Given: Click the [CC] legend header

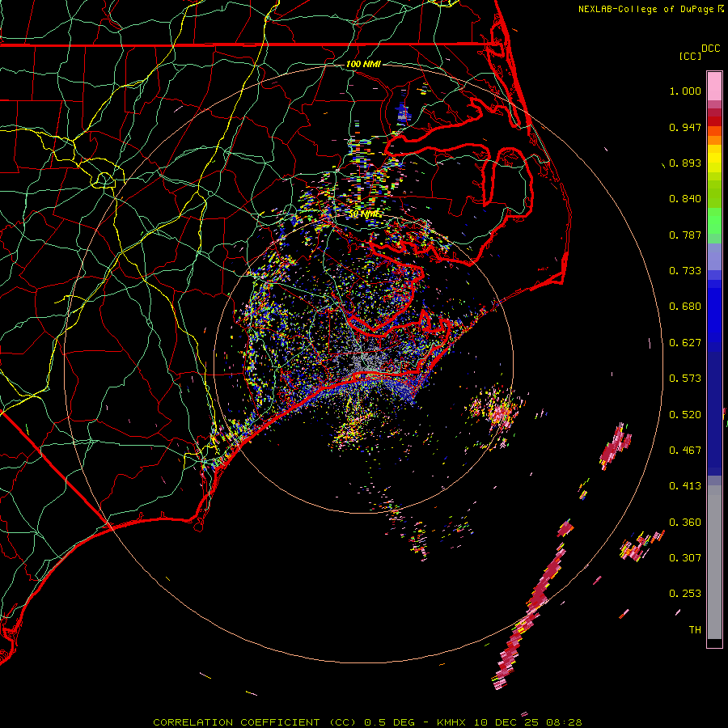Looking at the screenshot, I should tap(690, 56).
